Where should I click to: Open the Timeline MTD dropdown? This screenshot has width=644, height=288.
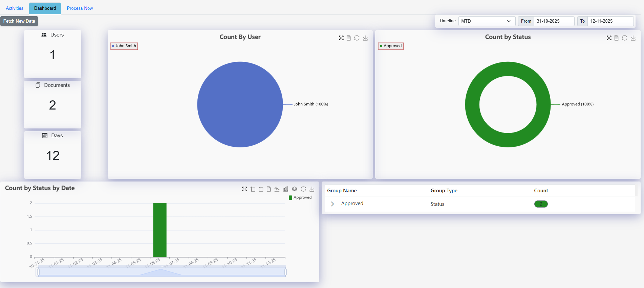pos(487,21)
